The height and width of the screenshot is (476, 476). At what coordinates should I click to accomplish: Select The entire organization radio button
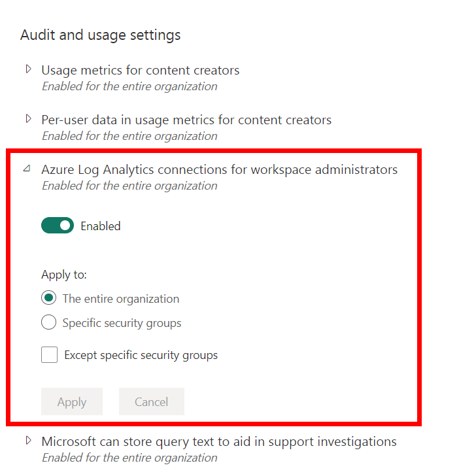coord(48,298)
